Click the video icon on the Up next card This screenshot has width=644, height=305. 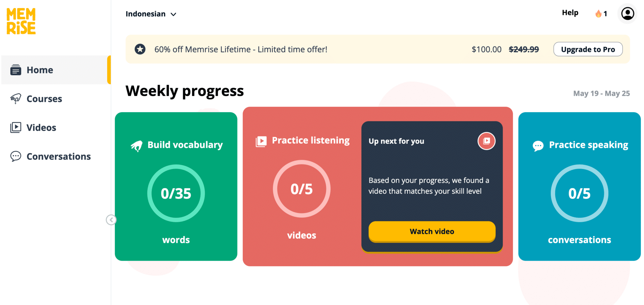point(486,141)
